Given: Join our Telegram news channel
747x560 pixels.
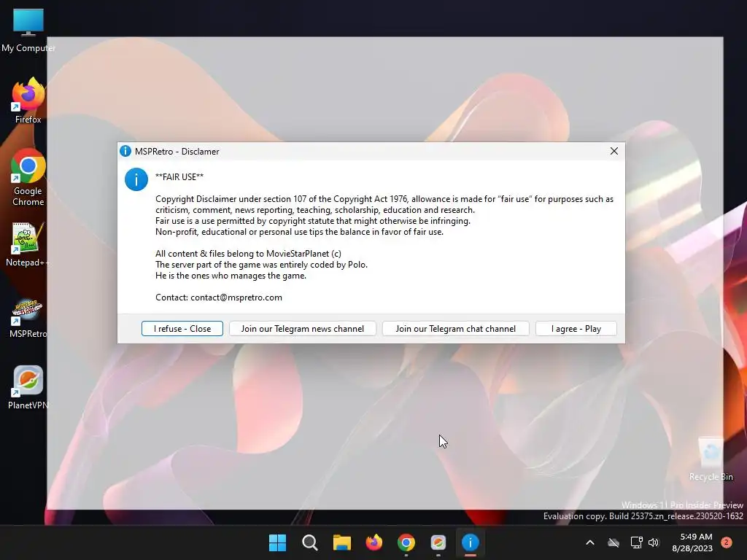Looking at the screenshot, I should [303, 329].
